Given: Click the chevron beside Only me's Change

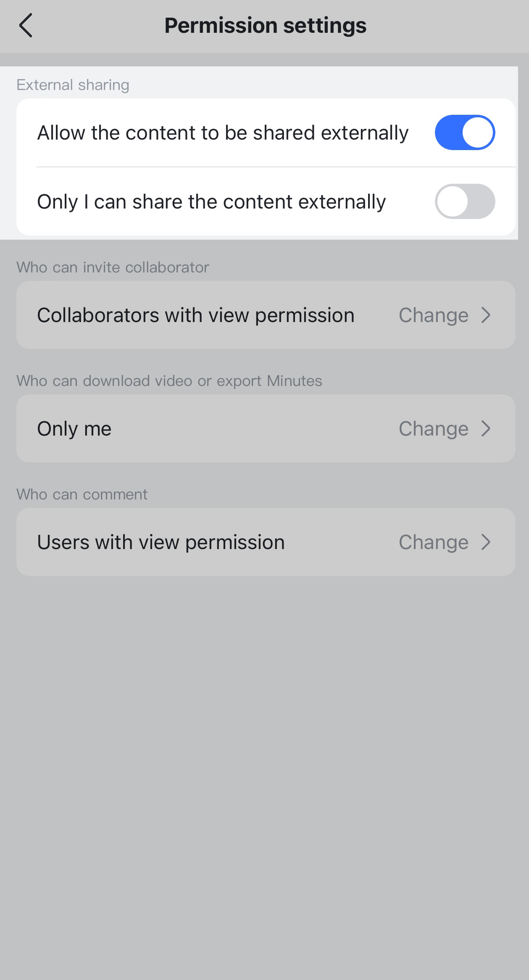Looking at the screenshot, I should (486, 428).
